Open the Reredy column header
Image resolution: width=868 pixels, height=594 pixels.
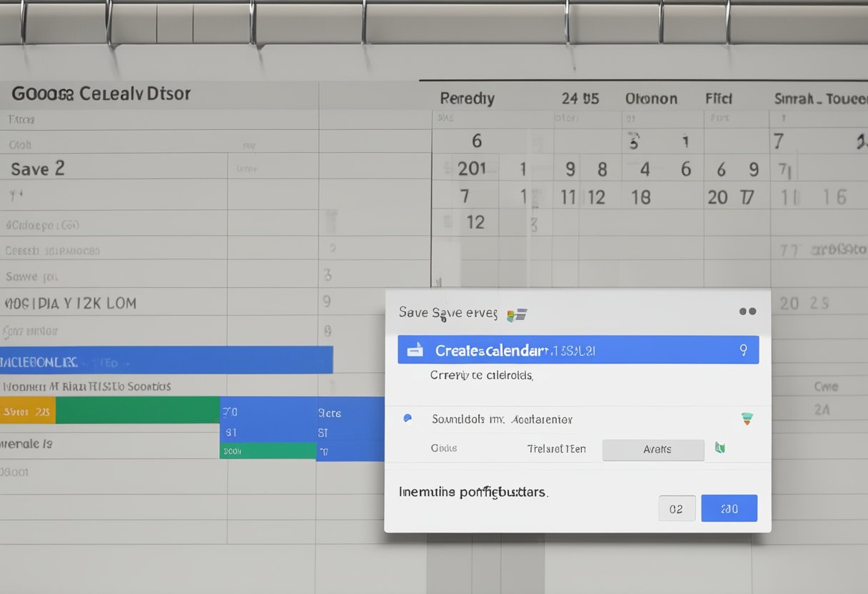(x=467, y=99)
